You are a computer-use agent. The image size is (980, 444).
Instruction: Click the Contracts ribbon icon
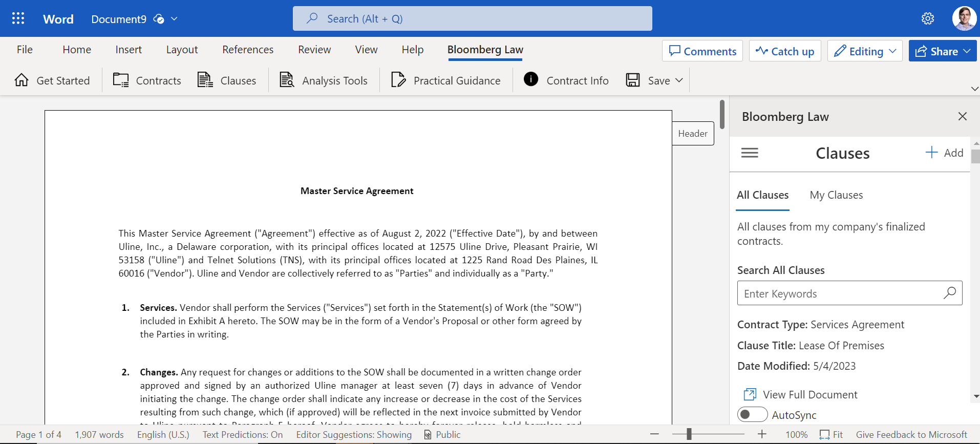[121, 80]
